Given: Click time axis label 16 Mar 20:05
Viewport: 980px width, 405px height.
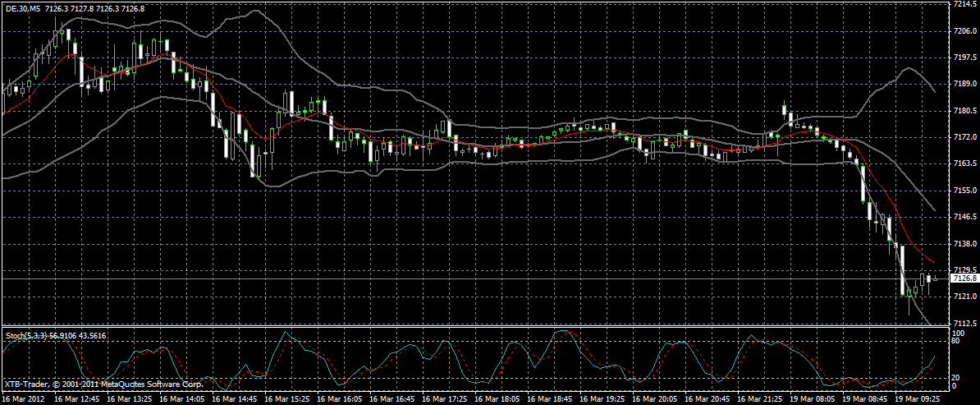Looking at the screenshot, I should pos(654,398).
